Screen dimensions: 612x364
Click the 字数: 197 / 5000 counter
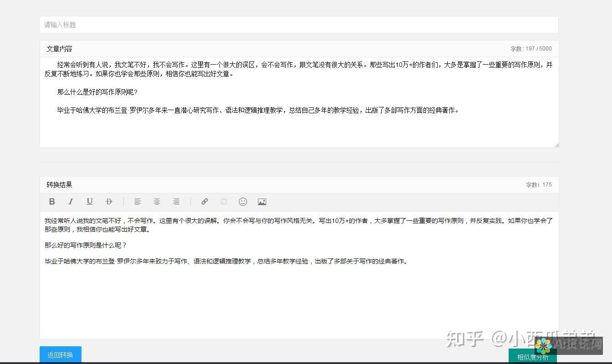[531, 49]
